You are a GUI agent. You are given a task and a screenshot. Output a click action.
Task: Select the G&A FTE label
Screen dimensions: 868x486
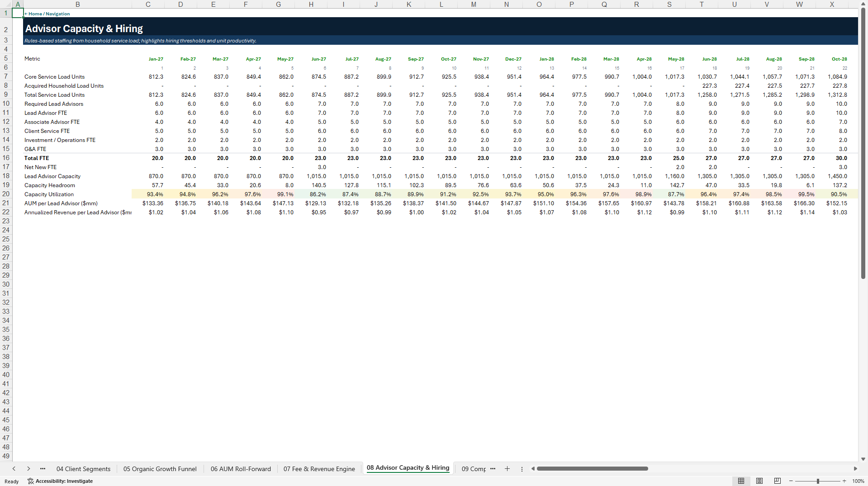click(35, 149)
